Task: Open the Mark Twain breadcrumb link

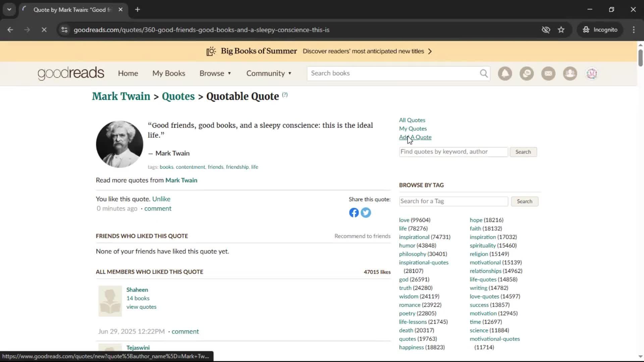Action: point(121,96)
